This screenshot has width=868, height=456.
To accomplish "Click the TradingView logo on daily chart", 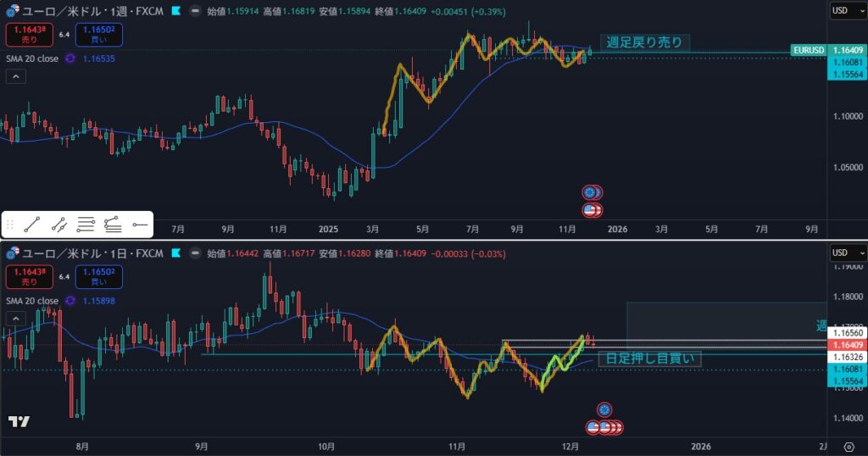I will [19, 421].
